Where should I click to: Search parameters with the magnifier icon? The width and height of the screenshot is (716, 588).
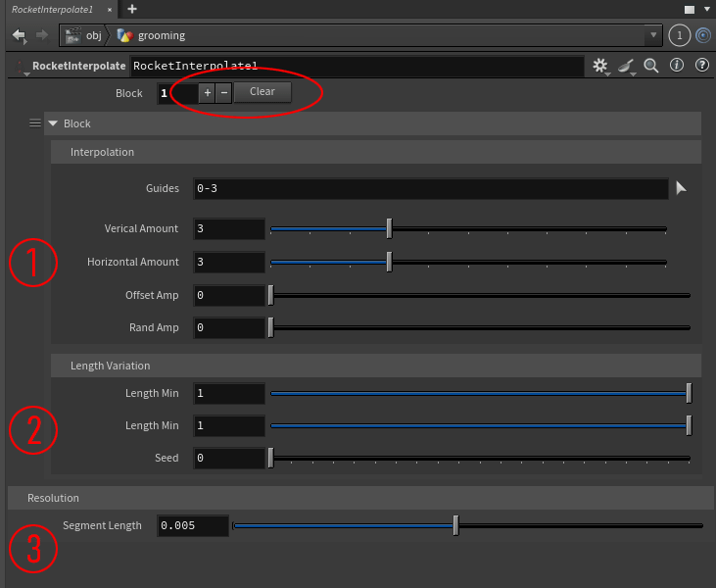651,66
